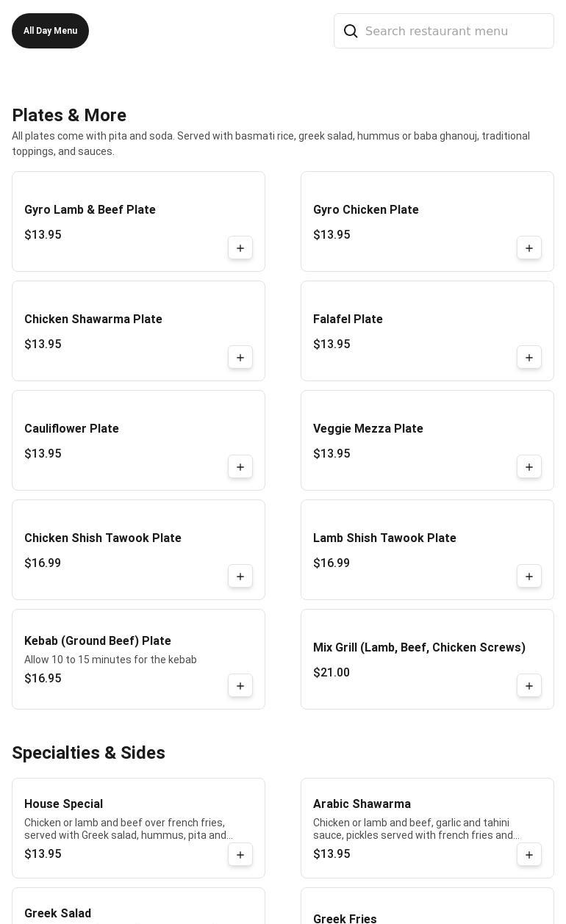Open Mix Grill item details

(x=419, y=648)
